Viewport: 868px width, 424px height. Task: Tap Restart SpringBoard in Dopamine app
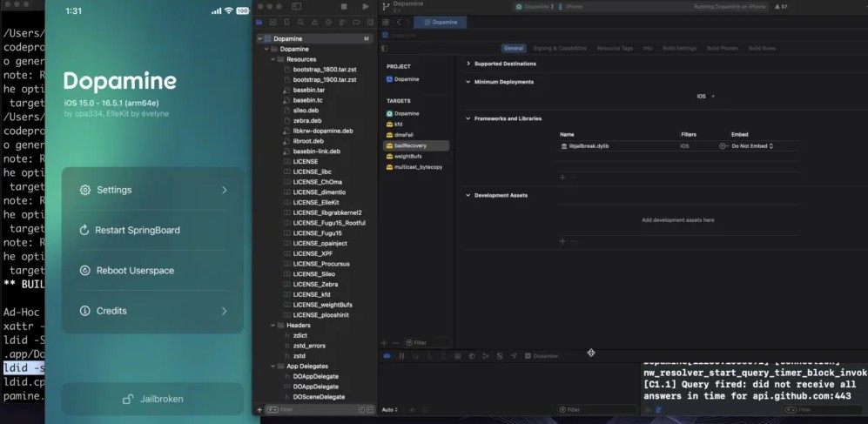(x=152, y=230)
